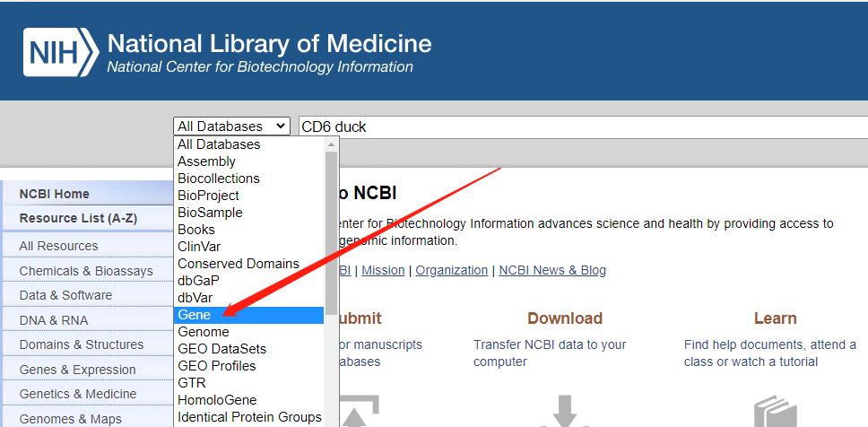Choose Genome from the dropdown list
The height and width of the screenshot is (427, 868).
[x=204, y=332]
